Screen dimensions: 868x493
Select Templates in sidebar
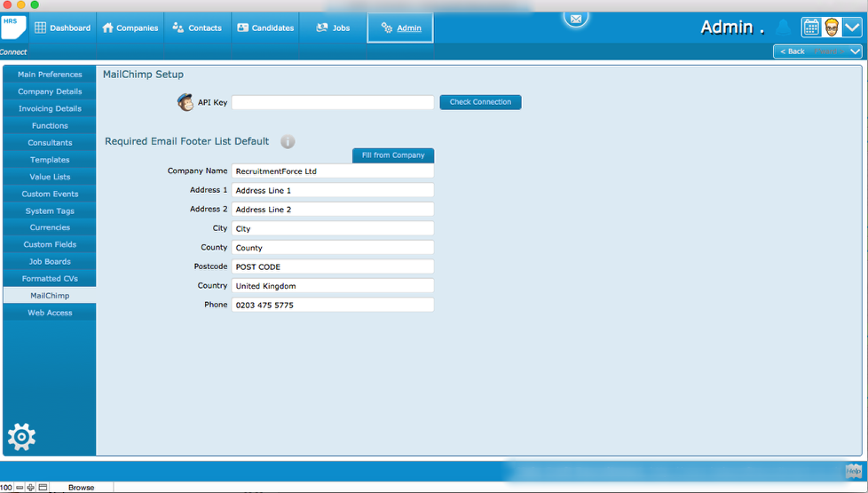(x=50, y=160)
